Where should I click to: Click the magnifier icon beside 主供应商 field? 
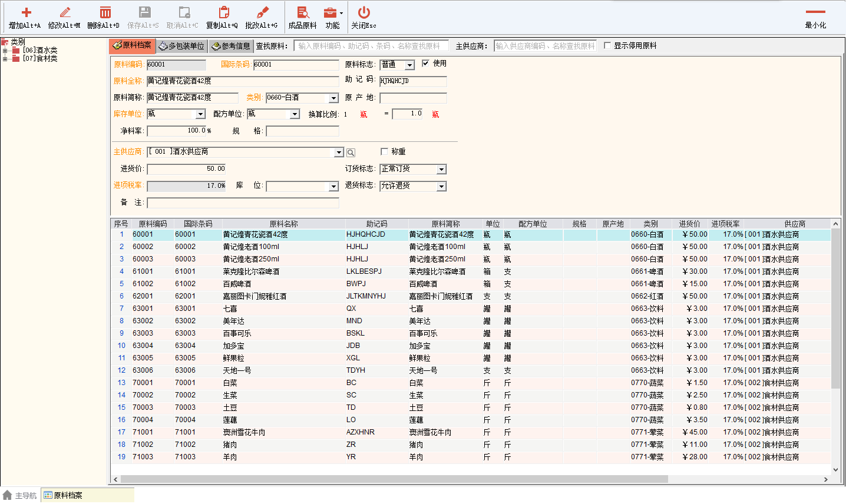point(351,152)
